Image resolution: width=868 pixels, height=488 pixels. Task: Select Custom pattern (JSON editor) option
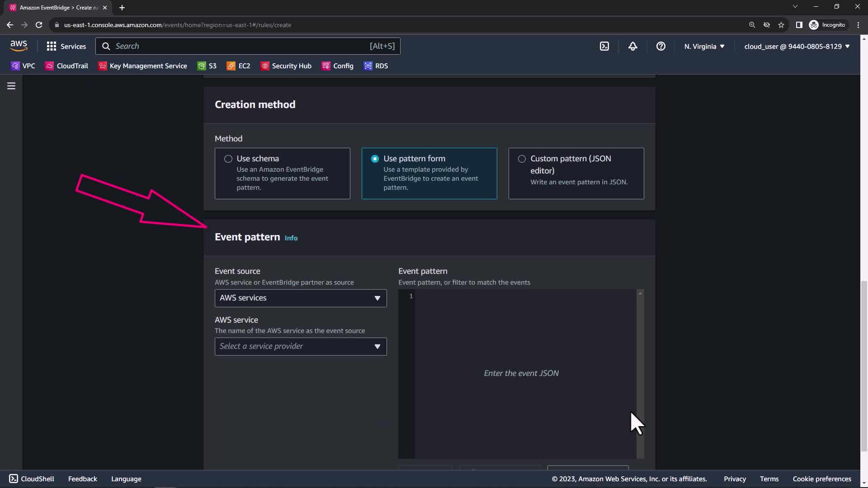pyautogui.click(x=522, y=159)
